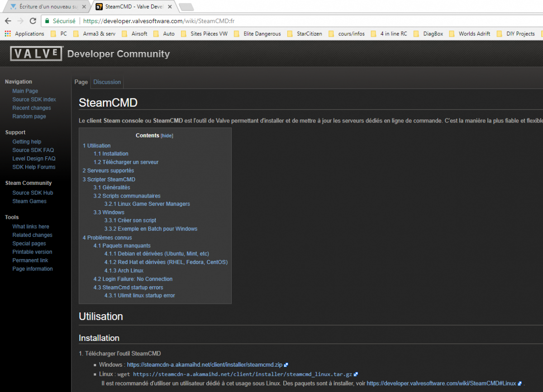Click external-link icon after steamcmd.zip

click(286, 364)
